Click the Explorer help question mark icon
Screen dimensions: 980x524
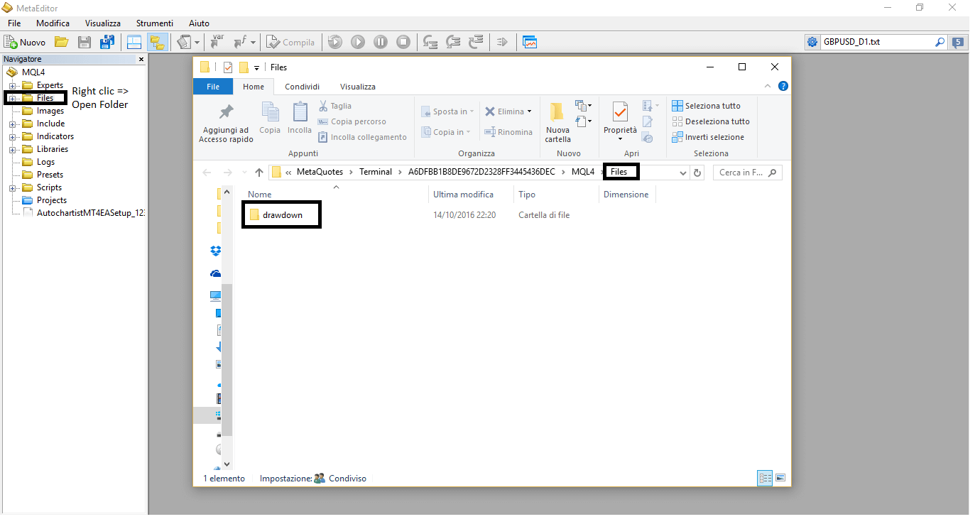(x=783, y=87)
